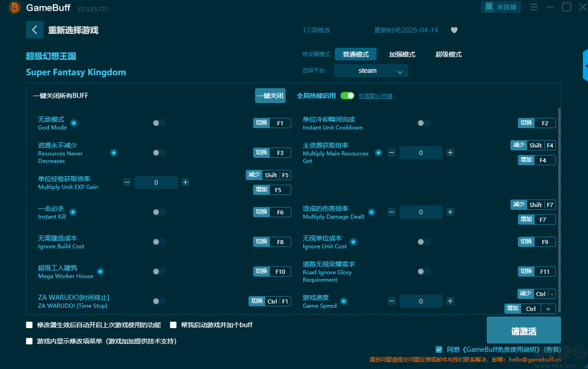
Task: Check launch game and add buff checkbox
Action: [x=173, y=325]
